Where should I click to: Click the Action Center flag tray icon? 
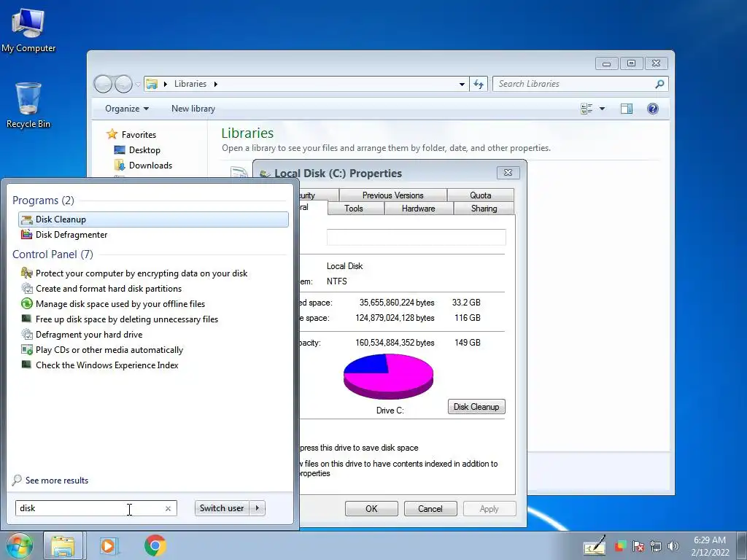[638, 547]
